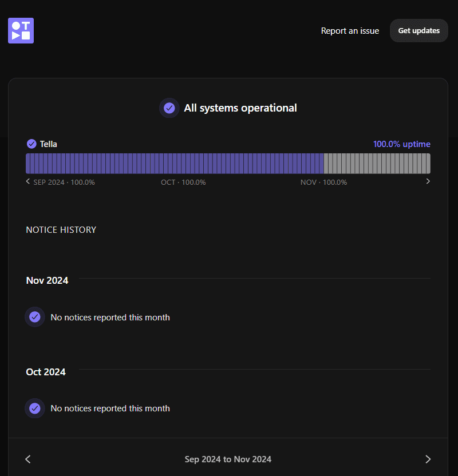Show later months with the uptime bar's right chevron
458x476 pixels.
click(428, 181)
